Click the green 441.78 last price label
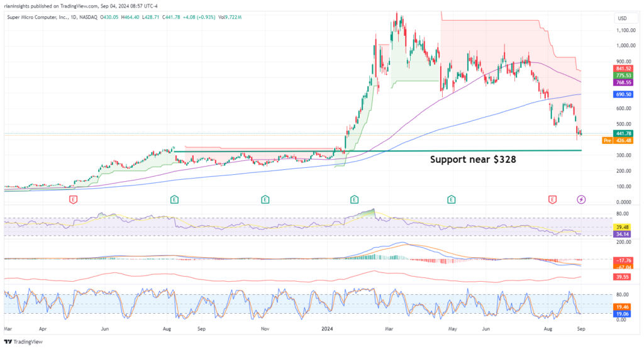The height and width of the screenshot is (349, 644). 623,133
